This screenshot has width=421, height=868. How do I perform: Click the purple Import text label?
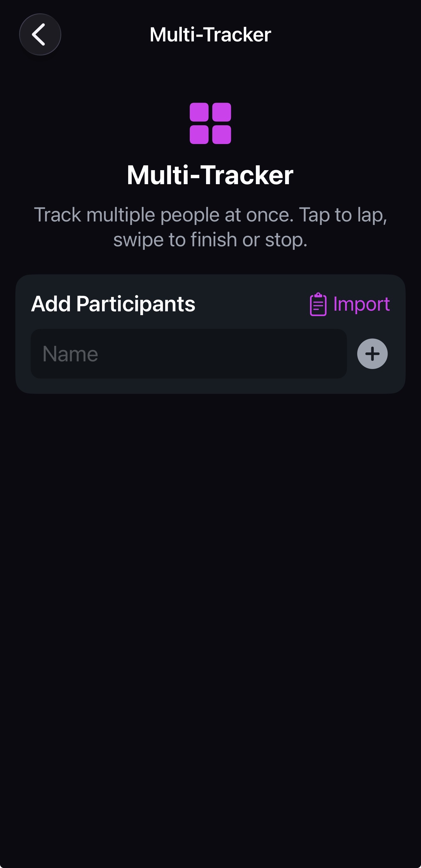361,304
